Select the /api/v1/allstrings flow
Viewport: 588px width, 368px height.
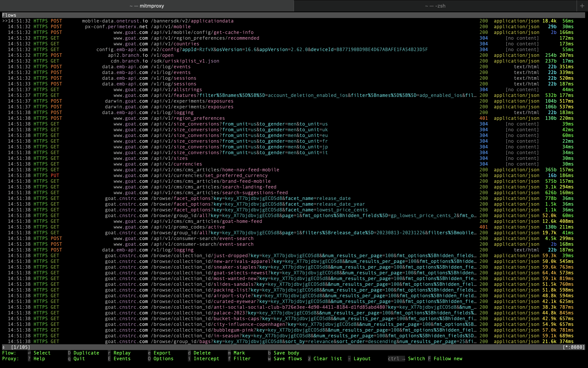coord(294,90)
